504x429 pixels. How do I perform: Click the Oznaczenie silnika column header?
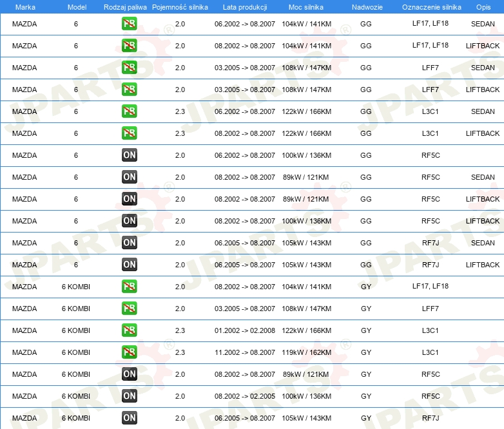[x=431, y=6]
